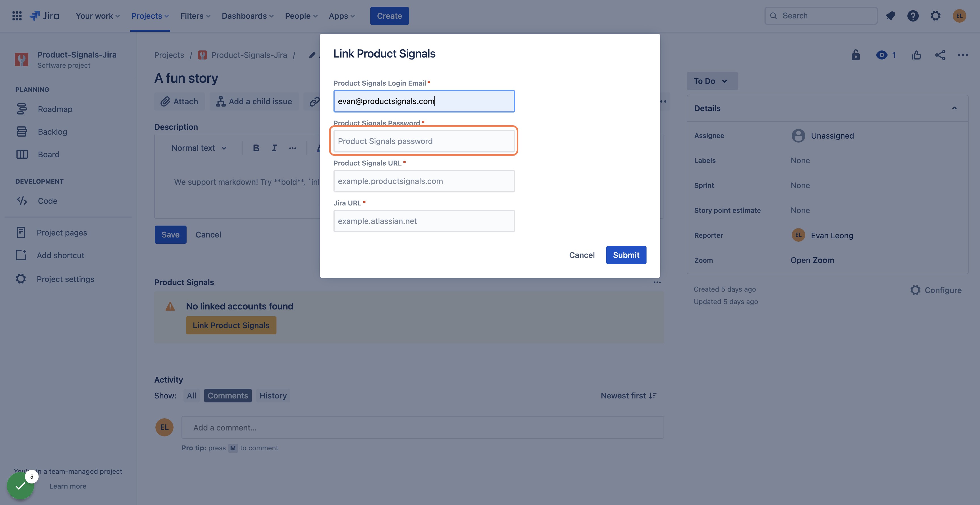980x505 pixels.
Task: Save the description
Action: coord(170,235)
